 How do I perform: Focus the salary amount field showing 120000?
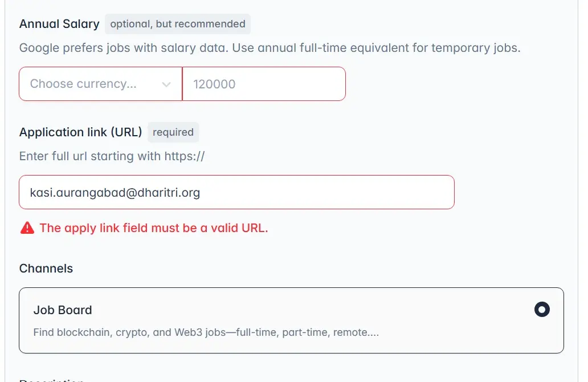(x=264, y=84)
